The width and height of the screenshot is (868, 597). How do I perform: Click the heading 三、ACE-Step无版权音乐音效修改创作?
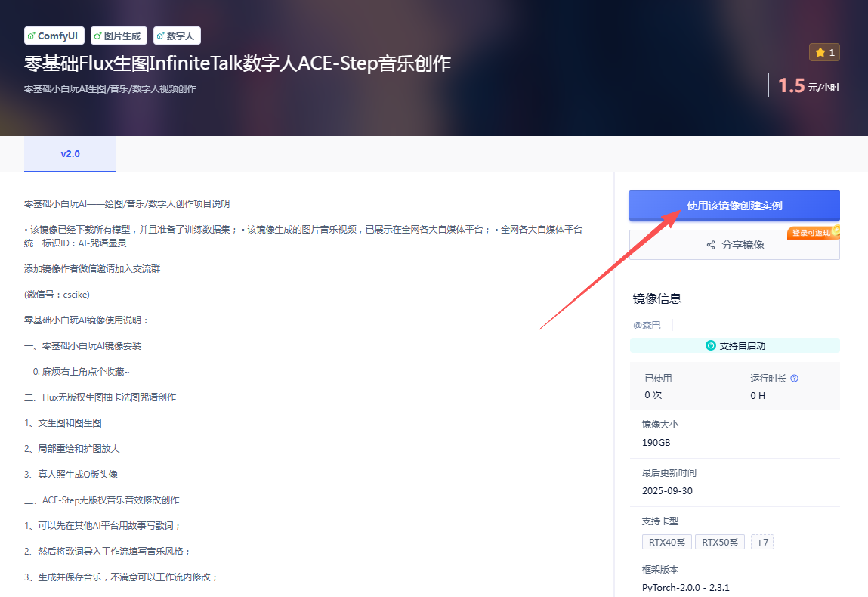click(x=102, y=500)
